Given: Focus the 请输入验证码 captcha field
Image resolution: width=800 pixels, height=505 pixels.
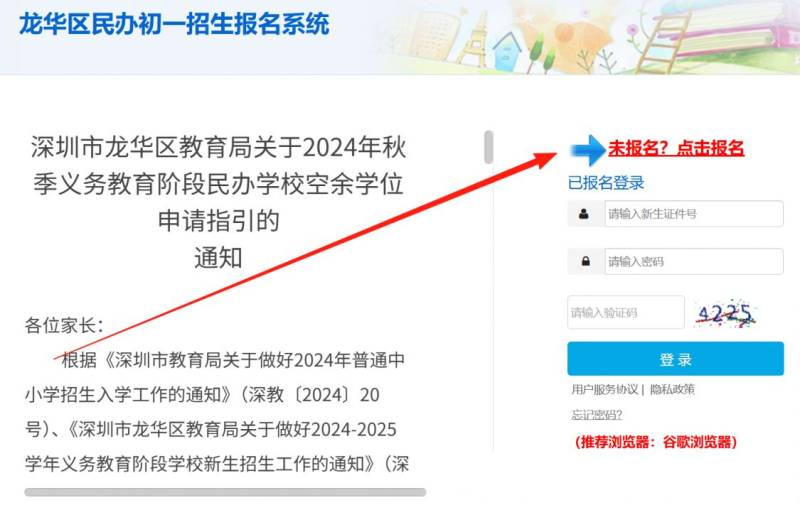Looking at the screenshot, I should (626, 312).
